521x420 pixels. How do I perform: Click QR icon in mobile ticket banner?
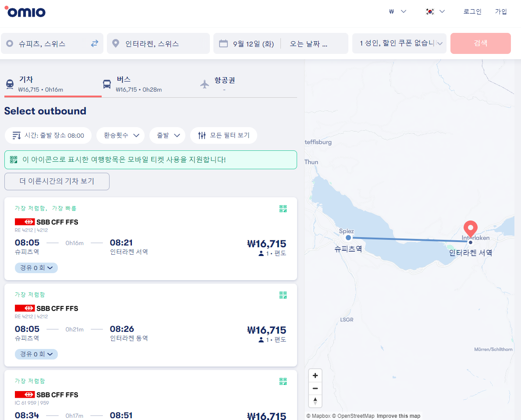(x=14, y=160)
